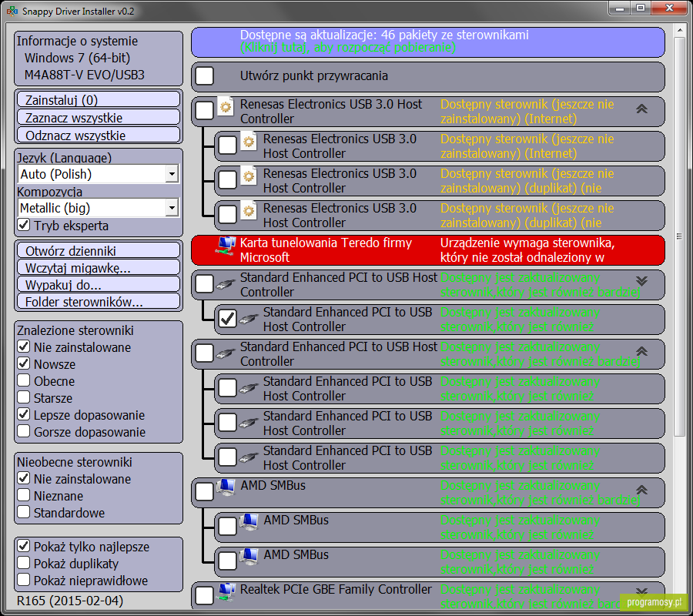Expand the first Standard Enhanced PCI to USB group chevron
Viewport: 693px width, 616px height.
(x=641, y=281)
